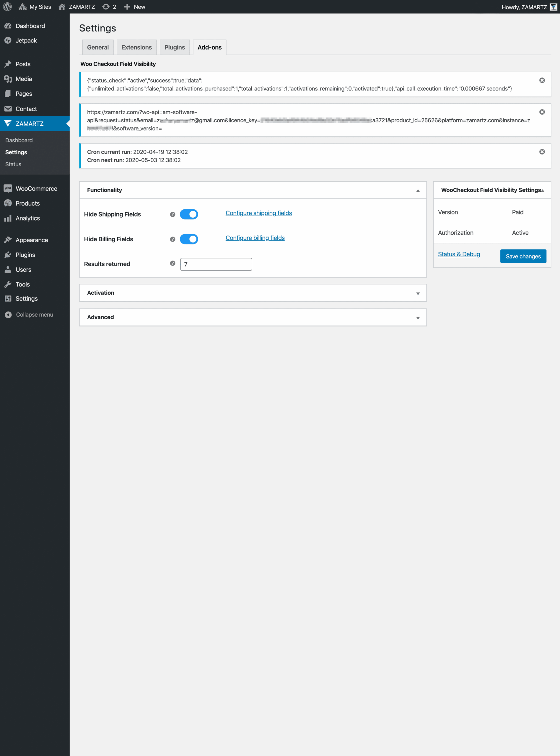
Task: Open Configure shipping fields
Action: point(258,213)
